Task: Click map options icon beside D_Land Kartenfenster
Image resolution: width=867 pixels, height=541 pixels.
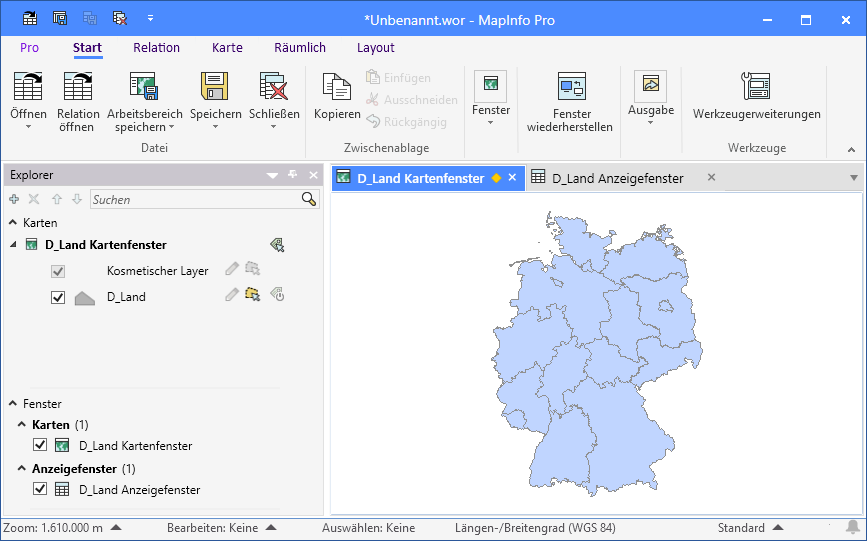Action: pos(277,245)
